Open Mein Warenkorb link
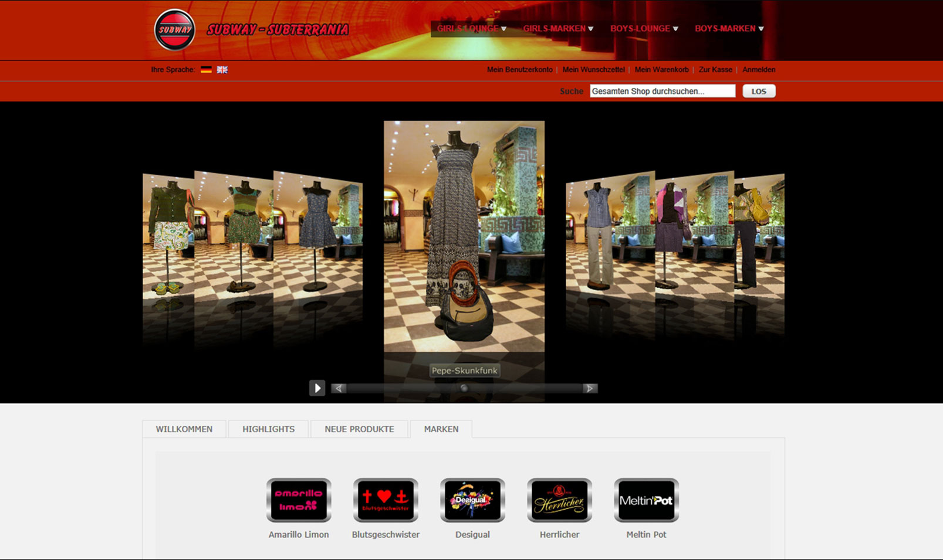Screen dimensions: 943x560 click(x=661, y=69)
